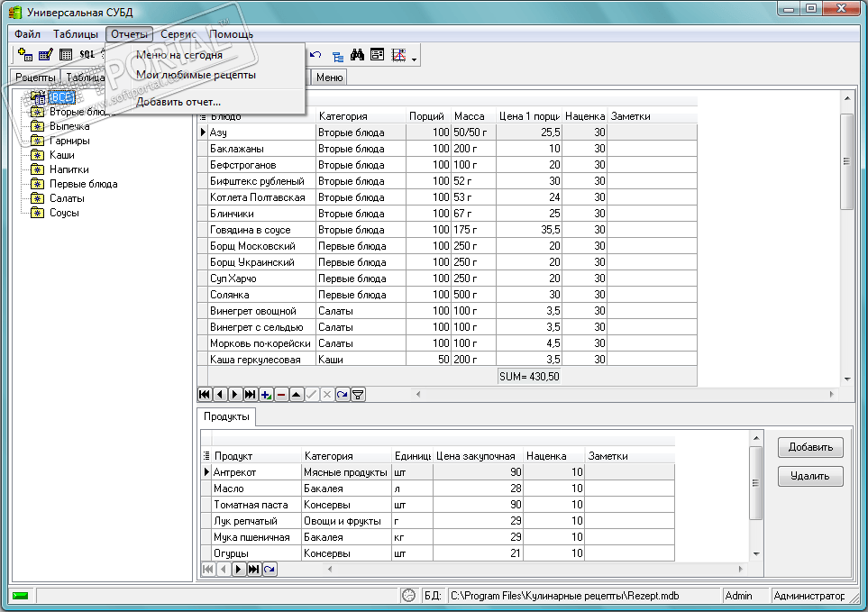Image resolution: width=868 pixels, height=612 pixels.
Task: Jump to last record in dishes navigator
Action: (251, 395)
